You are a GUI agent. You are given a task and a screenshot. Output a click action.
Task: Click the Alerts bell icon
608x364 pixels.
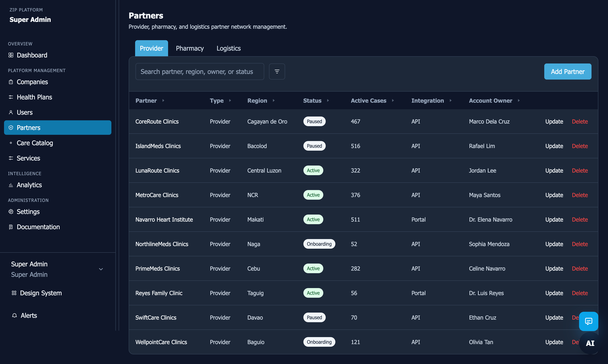pyautogui.click(x=14, y=315)
